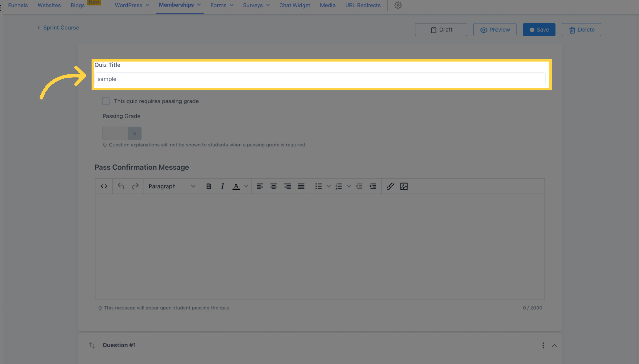Insert link in message editor
This screenshot has height=364, width=639.
[390, 186]
